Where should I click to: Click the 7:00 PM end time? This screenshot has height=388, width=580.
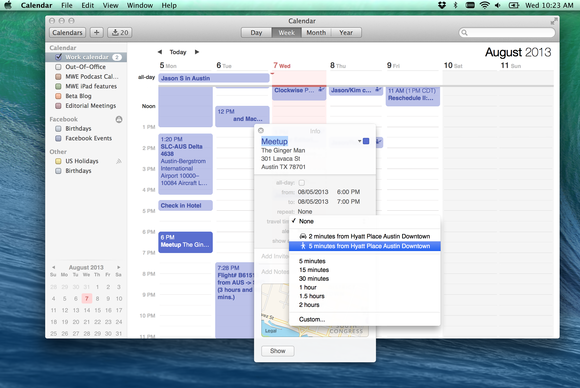pyautogui.click(x=348, y=202)
